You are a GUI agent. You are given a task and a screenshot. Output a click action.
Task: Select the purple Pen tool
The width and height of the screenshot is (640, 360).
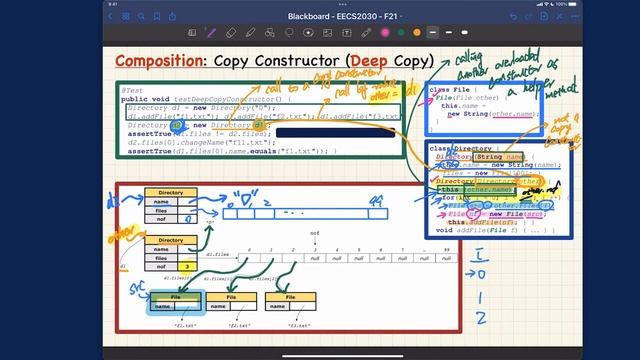tap(211, 33)
